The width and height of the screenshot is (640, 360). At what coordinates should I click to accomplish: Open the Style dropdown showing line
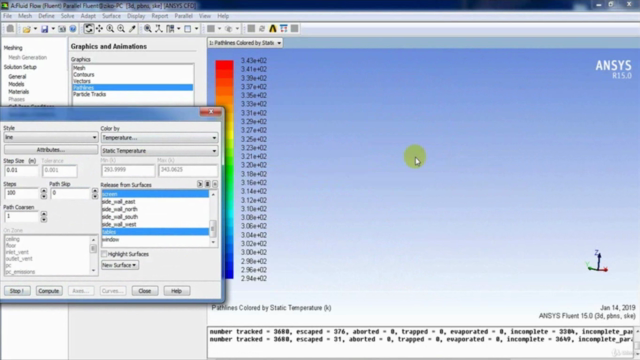tap(51, 138)
